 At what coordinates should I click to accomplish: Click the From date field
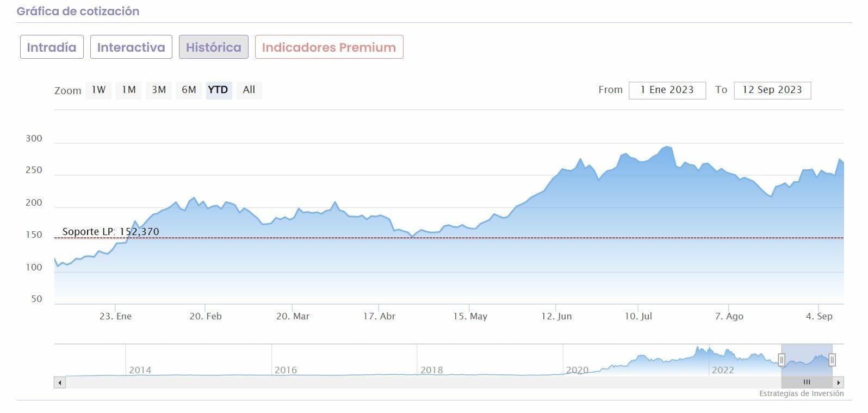[667, 90]
